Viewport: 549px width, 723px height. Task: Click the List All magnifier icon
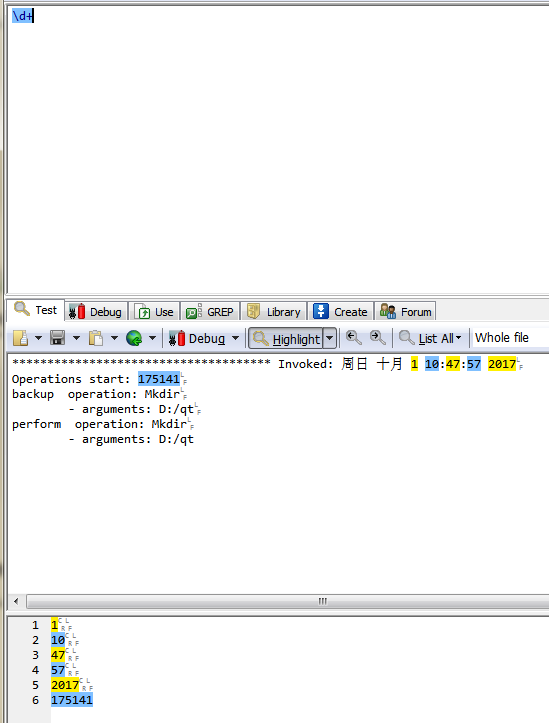406,338
